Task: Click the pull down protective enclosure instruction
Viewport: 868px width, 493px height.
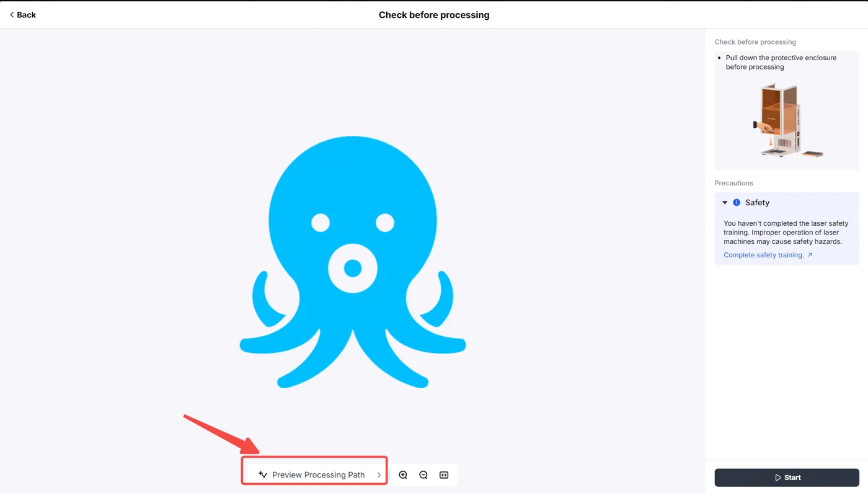Action: pyautogui.click(x=781, y=62)
